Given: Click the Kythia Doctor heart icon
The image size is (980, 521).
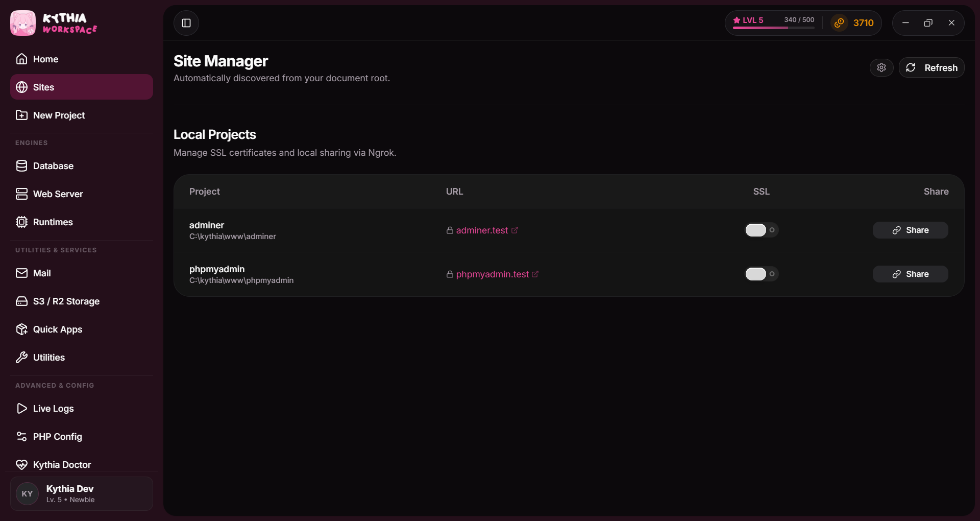Looking at the screenshot, I should point(21,465).
